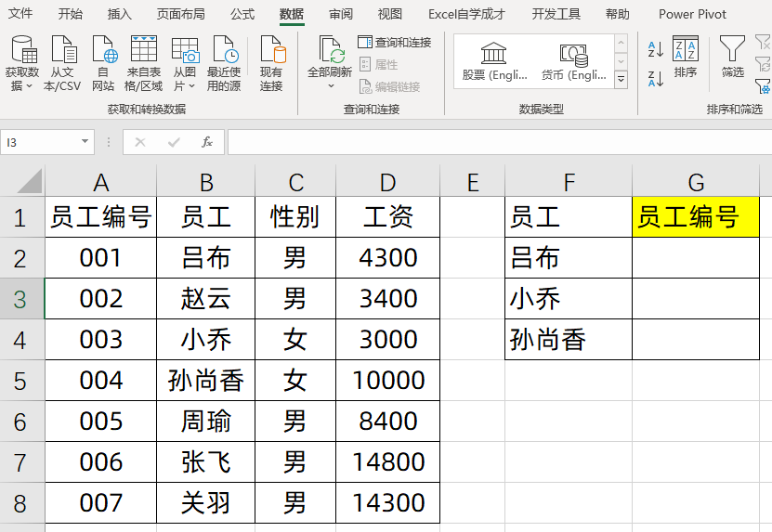Sort ascending with the A-Z icon

tap(655, 48)
